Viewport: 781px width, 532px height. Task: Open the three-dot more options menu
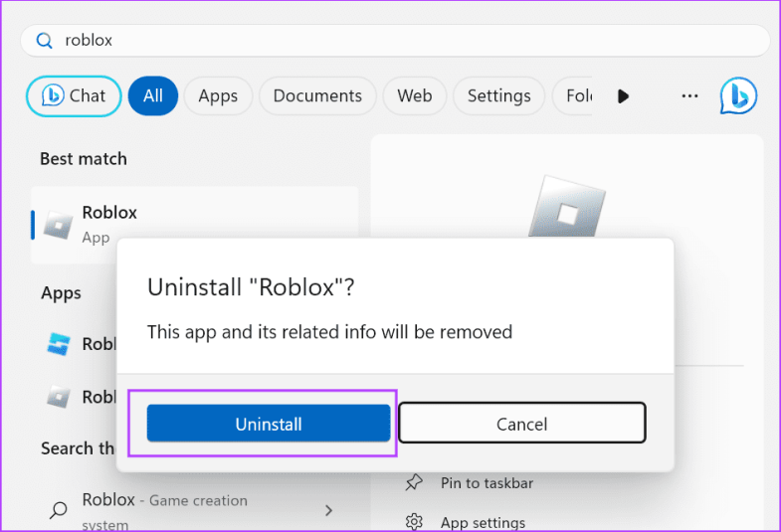(689, 96)
